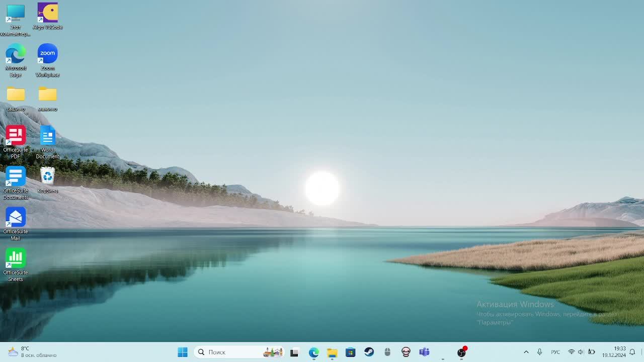Open Wi-Fi network settings in tray
This screenshot has width=644, height=362.
571,352
